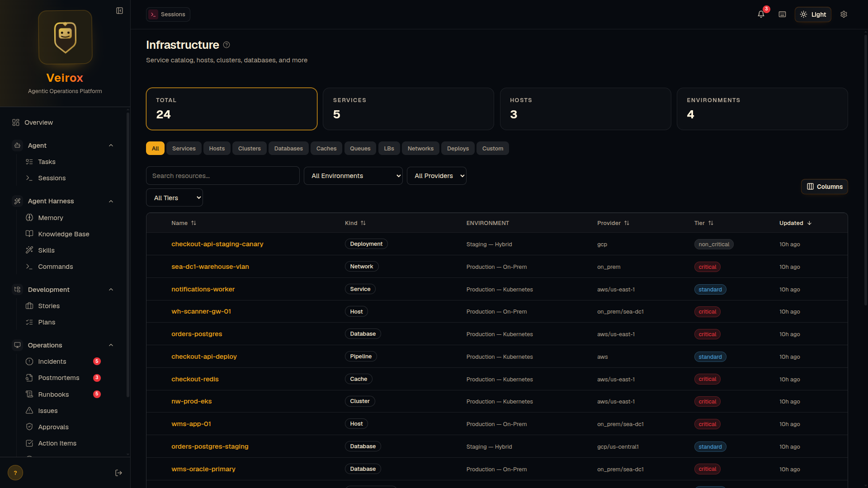Viewport: 868px width, 488px height.
Task: Click the Search resources field
Action: click(x=222, y=176)
